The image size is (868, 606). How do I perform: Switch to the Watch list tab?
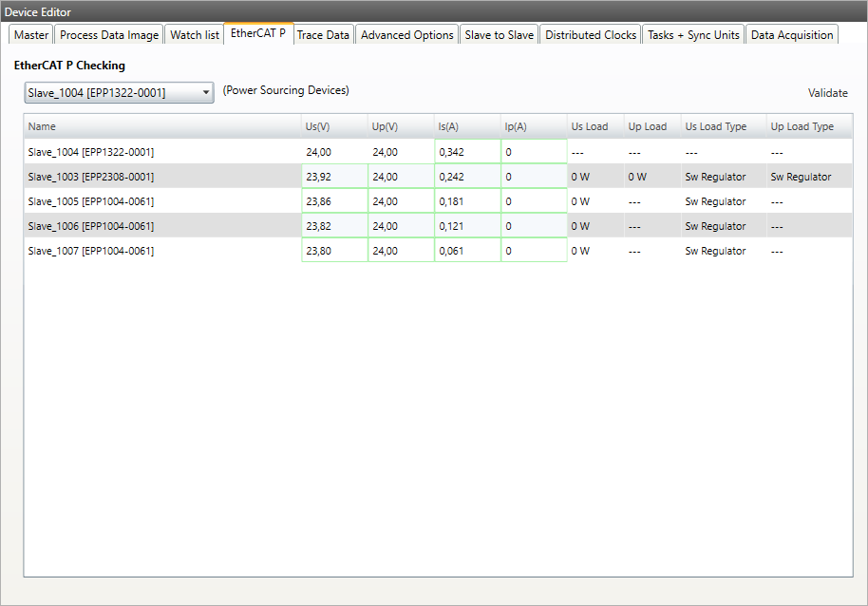pos(195,35)
